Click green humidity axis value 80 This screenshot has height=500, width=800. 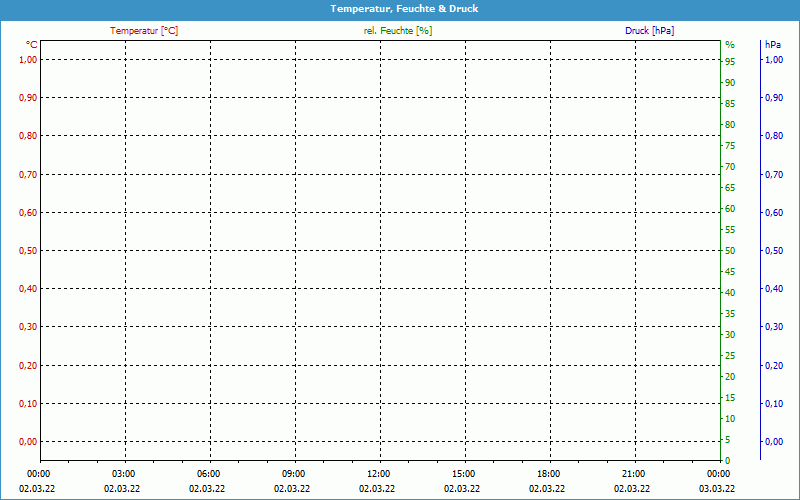pos(730,124)
